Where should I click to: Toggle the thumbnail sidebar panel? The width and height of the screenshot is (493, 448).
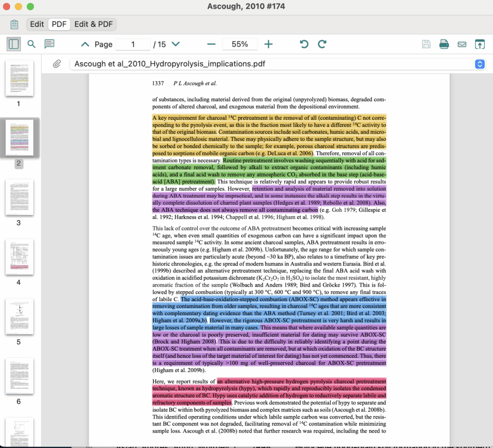tap(13, 44)
